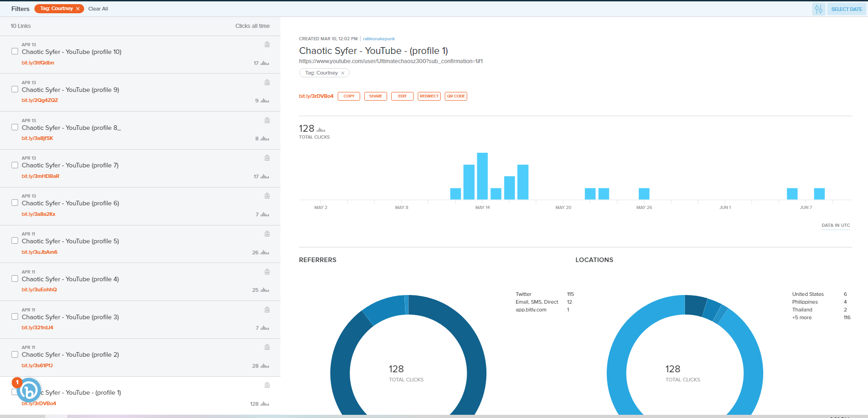Click the lock icon for profile 4
The height and width of the screenshot is (418, 868).
(267, 272)
